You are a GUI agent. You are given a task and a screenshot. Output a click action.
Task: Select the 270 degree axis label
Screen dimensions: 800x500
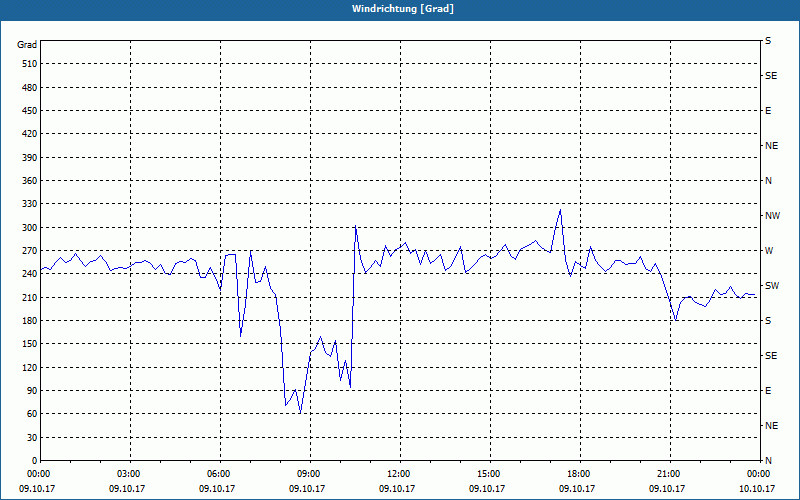pos(30,251)
